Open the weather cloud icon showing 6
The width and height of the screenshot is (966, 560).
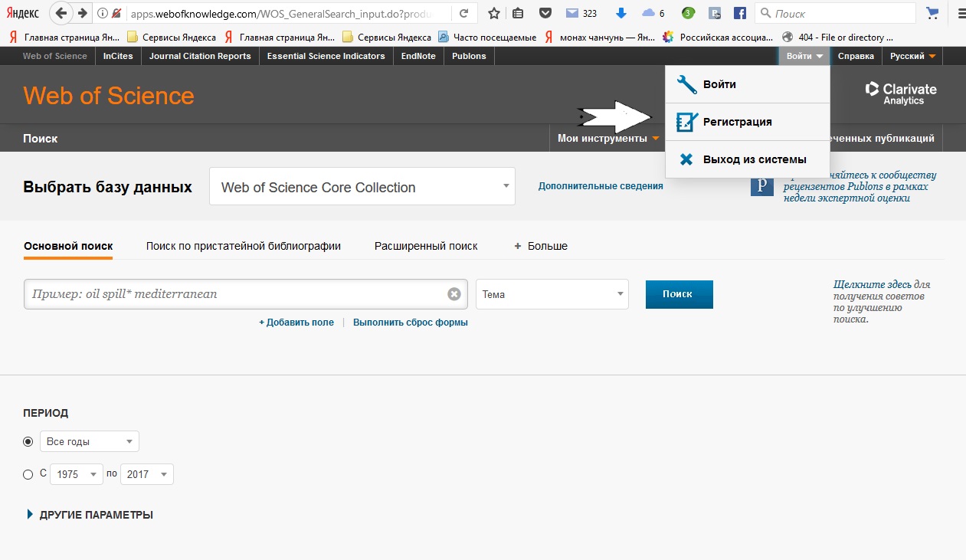(653, 13)
